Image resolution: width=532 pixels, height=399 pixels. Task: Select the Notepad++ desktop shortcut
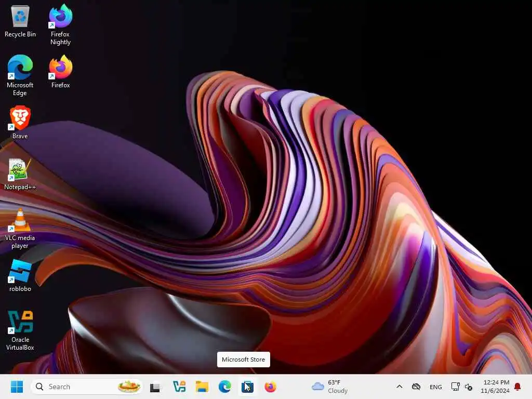pos(20,174)
